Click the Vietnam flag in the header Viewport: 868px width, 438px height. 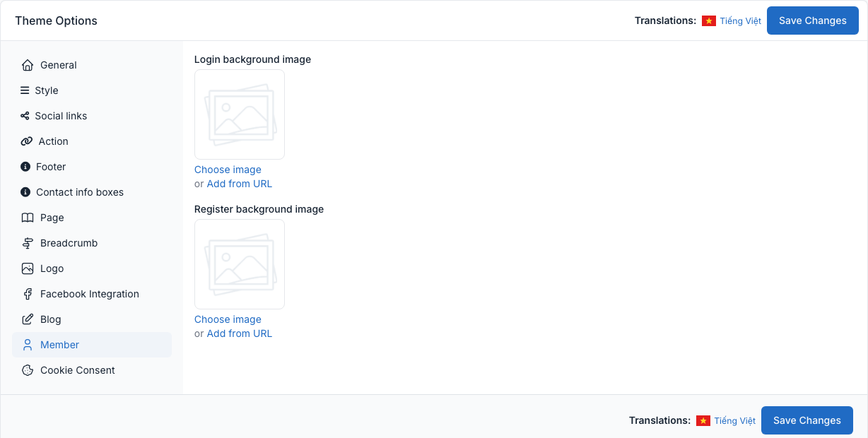tap(709, 21)
